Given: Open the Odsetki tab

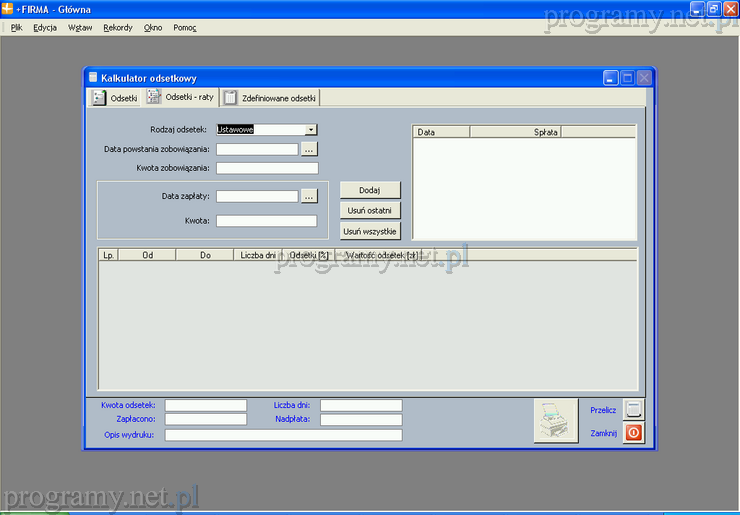Looking at the screenshot, I should 115,98.
